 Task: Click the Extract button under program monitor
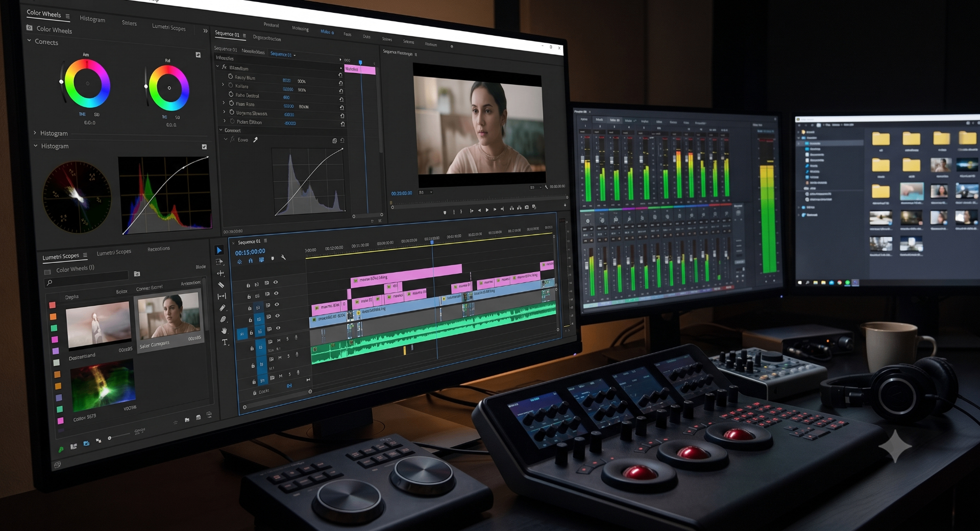519,207
